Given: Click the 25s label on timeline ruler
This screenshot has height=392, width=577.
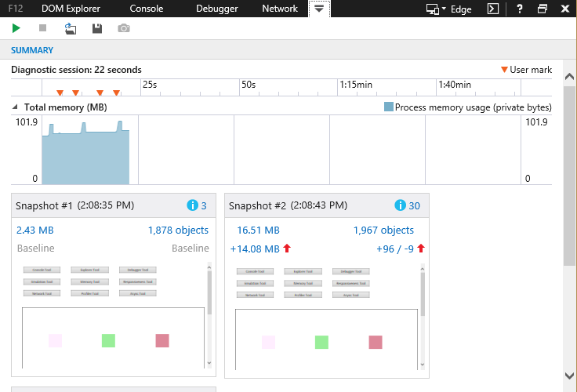Looking at the screenshot, I should (x=150, y=85).
